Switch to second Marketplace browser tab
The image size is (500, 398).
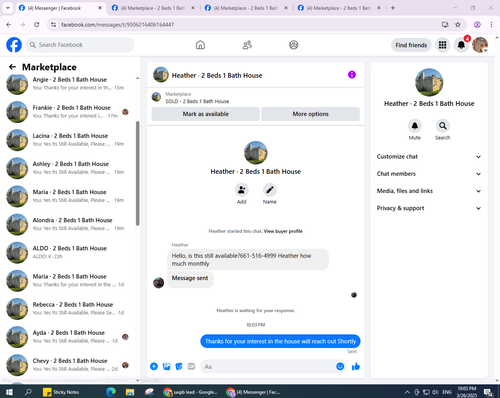tap(153, 8)
